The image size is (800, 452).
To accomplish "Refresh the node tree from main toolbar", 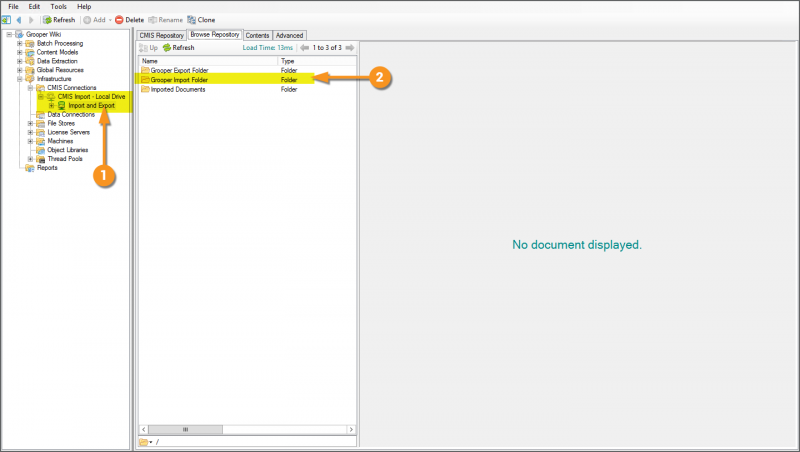I will point(59,20).
